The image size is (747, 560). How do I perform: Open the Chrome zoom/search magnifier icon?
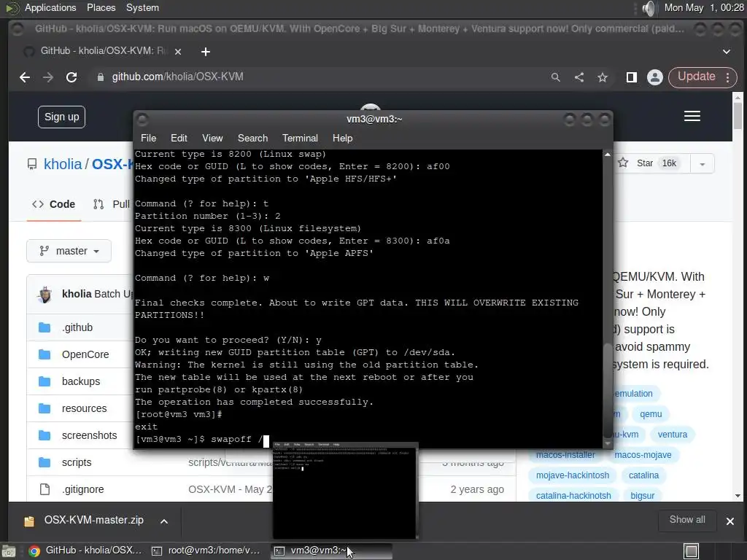click(x=555, y=77)
